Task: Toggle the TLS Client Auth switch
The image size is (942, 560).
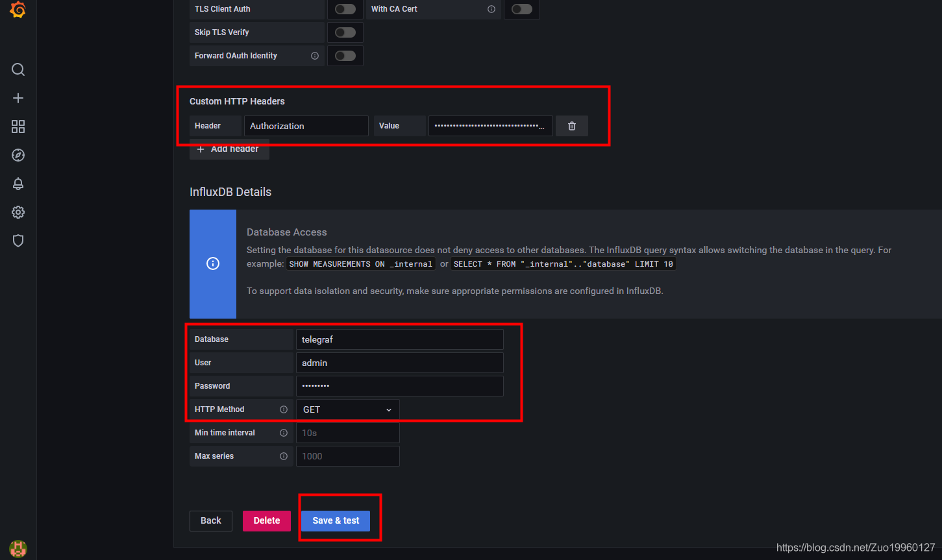Action: [x=345, y=9]
